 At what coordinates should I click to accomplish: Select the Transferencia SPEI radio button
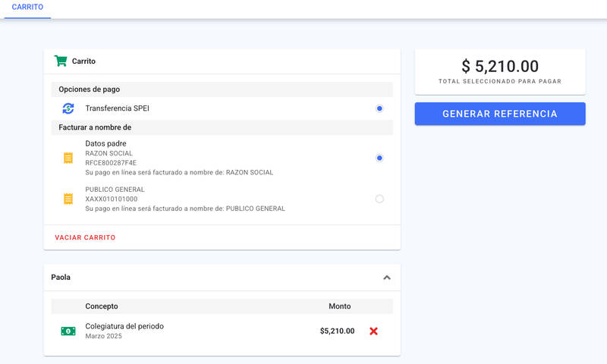pyautogui.click(x=379, y=108)
